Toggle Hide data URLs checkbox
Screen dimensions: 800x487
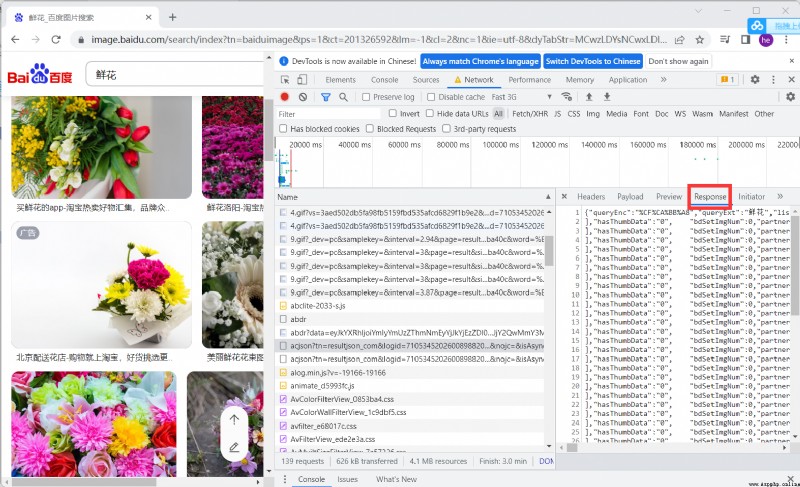[x=430, y=113]
